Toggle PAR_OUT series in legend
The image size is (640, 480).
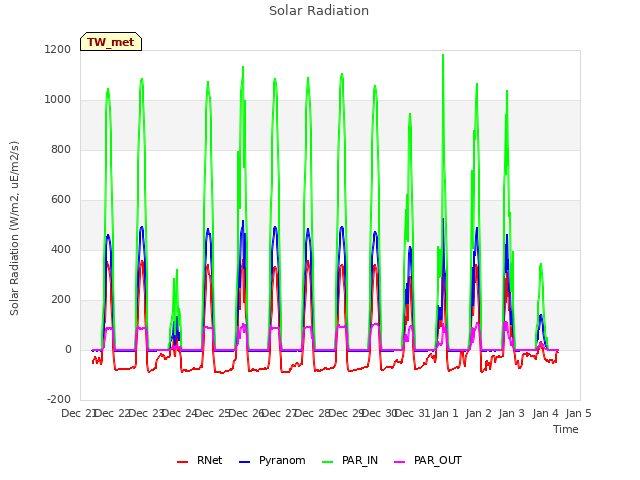(428, 460)
